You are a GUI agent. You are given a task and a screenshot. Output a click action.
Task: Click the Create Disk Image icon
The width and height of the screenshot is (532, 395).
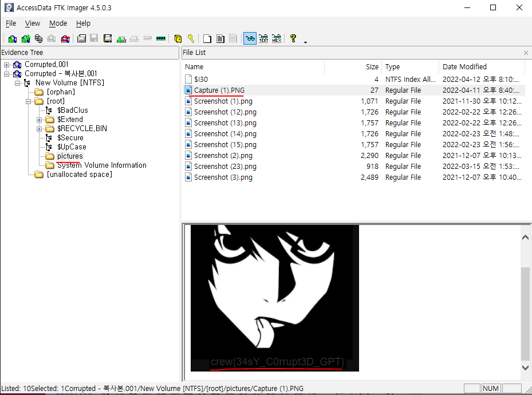pyautogui.click(x=81, y=39)
